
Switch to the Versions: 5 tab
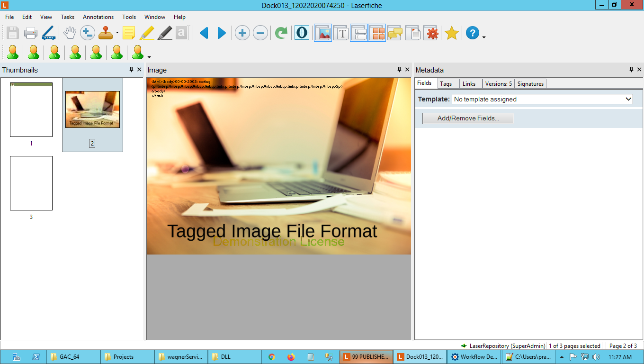pyautogui.click(x=498, y=84)
